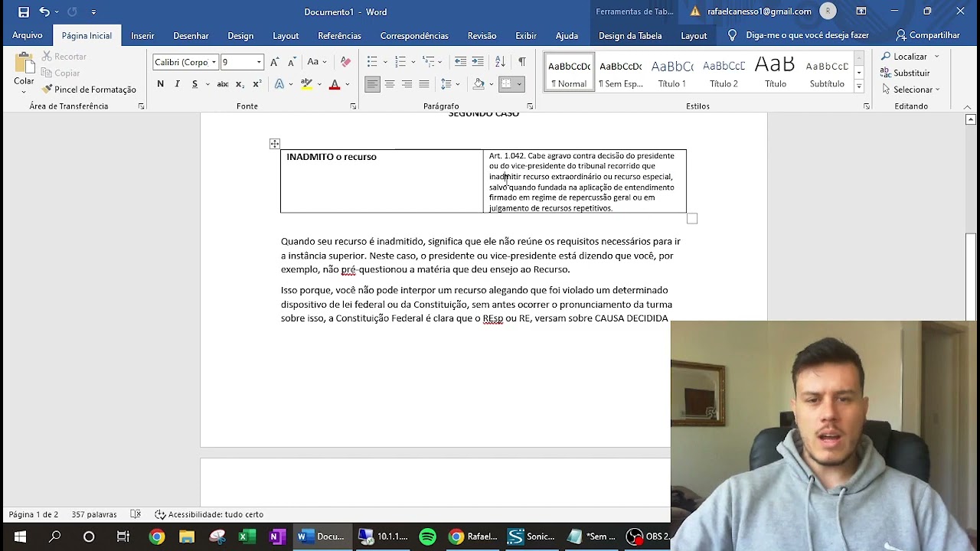
Task: Open the numbering list dropdown arrow
Action: click(x=413, y=62)
